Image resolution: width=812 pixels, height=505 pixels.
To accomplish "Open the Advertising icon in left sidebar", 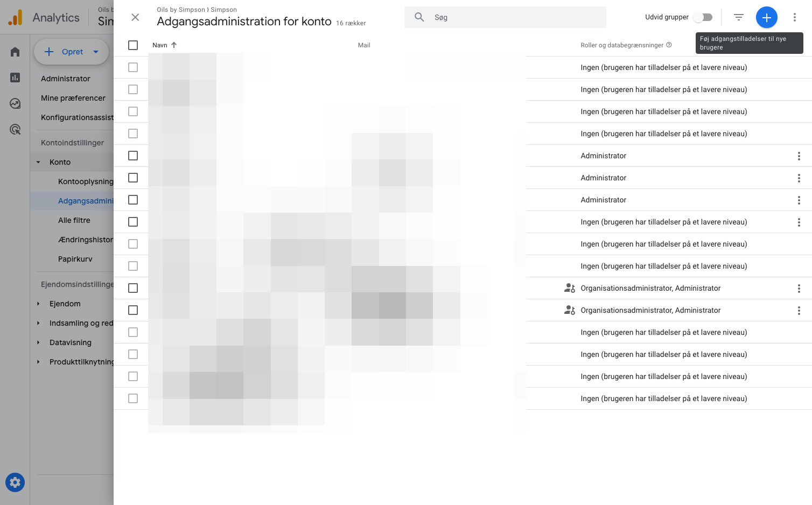I will (15, 129).
